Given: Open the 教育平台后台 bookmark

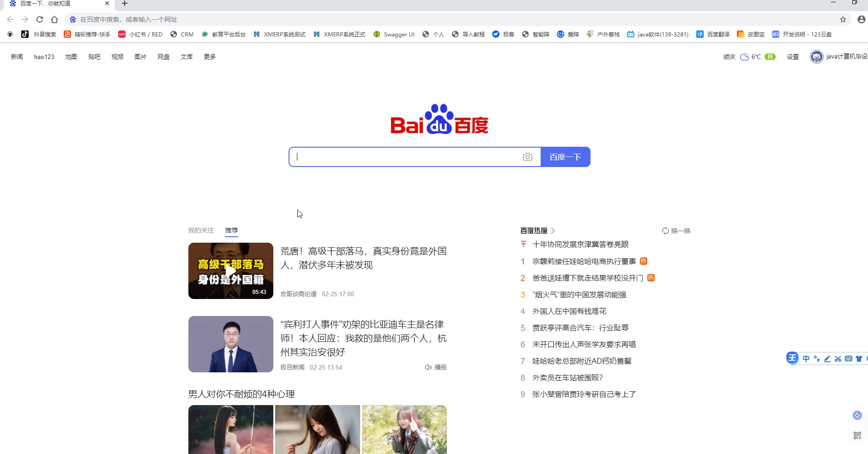Looking at the screenshot, I should coord(223,34).
